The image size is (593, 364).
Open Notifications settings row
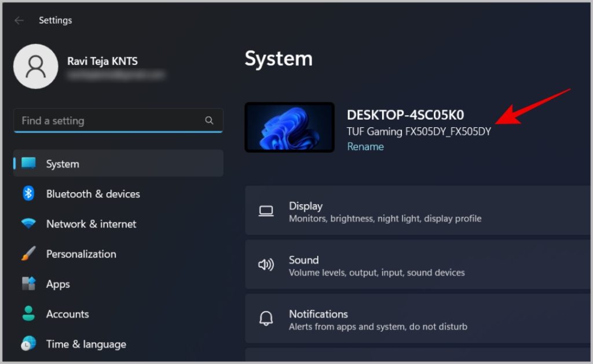pos(418,319)
